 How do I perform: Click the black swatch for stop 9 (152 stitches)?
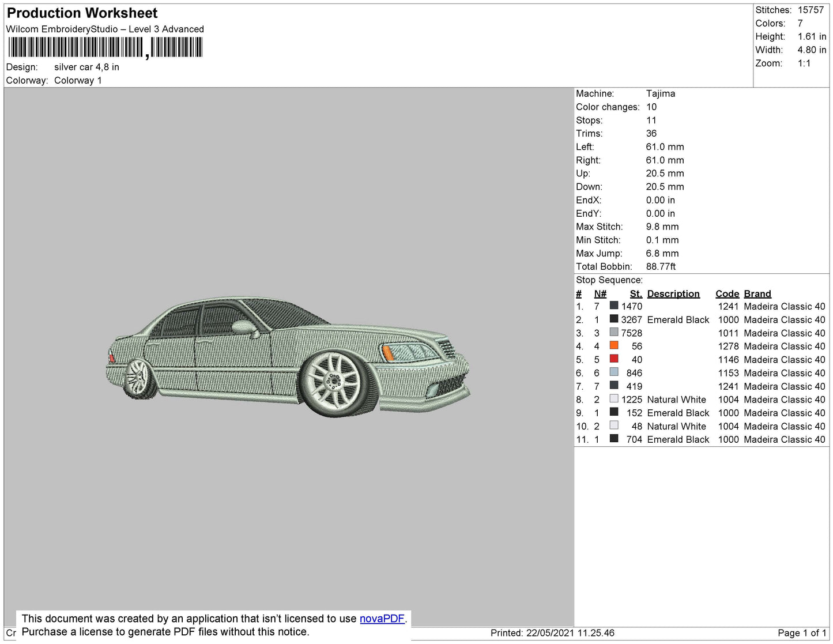click(614, 412)
